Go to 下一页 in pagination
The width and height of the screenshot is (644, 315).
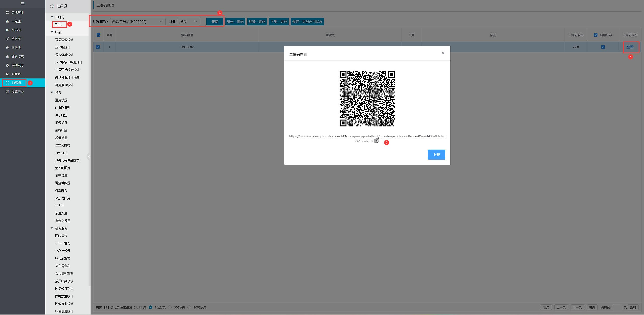pos(577,307)
